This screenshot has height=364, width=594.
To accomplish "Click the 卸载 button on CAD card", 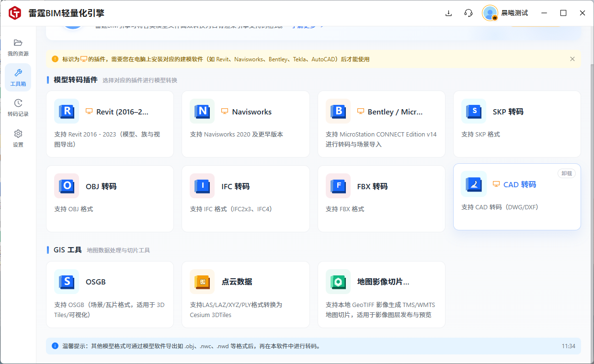I will (567, 173).
